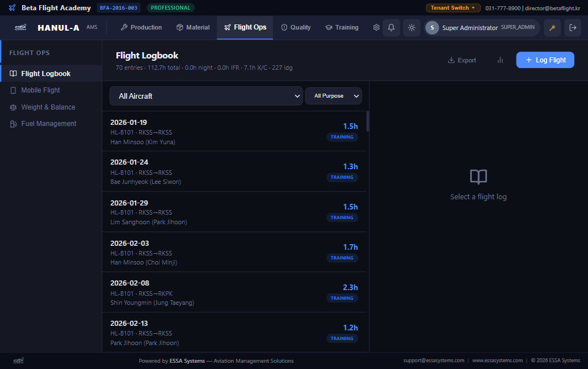Open the Tenant Switch dropdown
The width and height of the screenshot is (588, 369).
pyautogui.click(x=453, y=8)
